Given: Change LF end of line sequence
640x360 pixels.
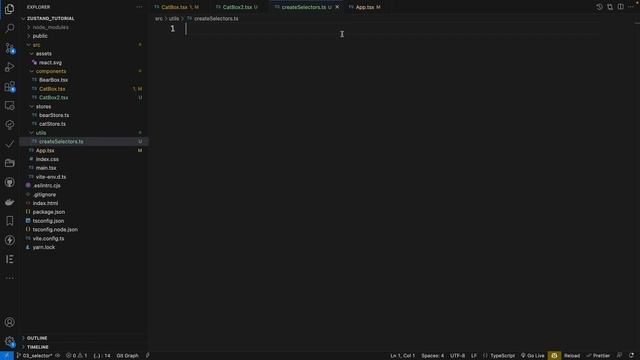Looking at the screenshot, I should (474, 356).
